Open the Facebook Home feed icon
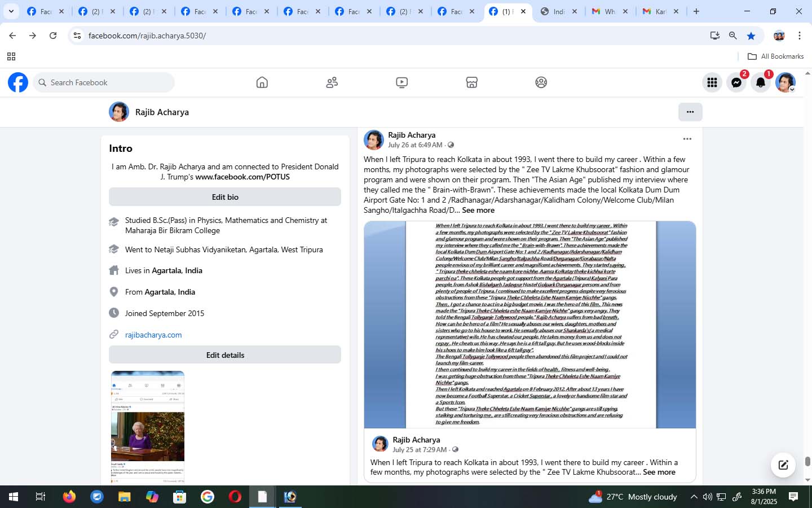The width and height of the screenshot is (812, 508). [262, 82]
